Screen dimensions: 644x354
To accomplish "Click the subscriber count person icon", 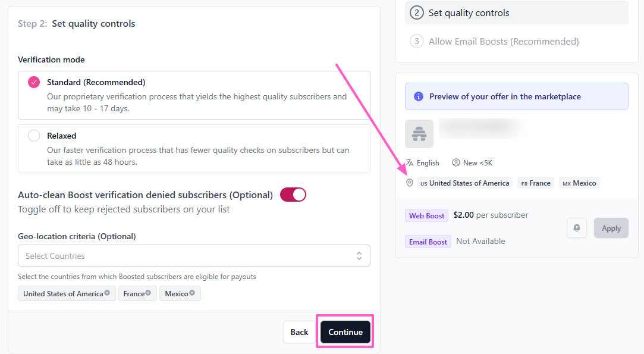I will pos(456,162).
